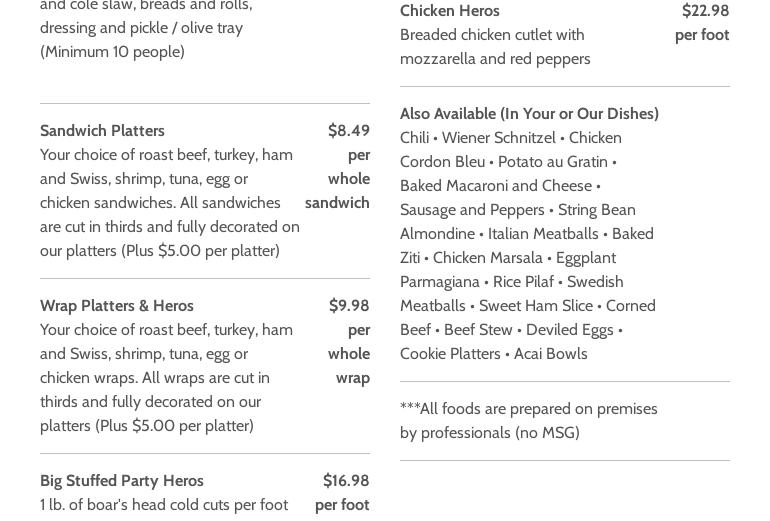Select the $16.98 price
Viewport: 770px width, 521px height.
pyautogui.click(x=346, y=481)
